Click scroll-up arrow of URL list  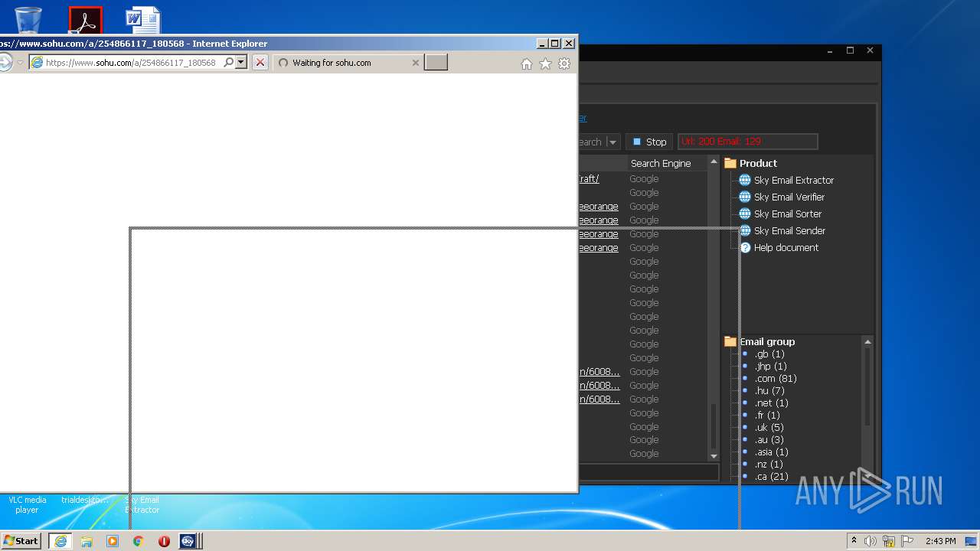click(714, 162)
